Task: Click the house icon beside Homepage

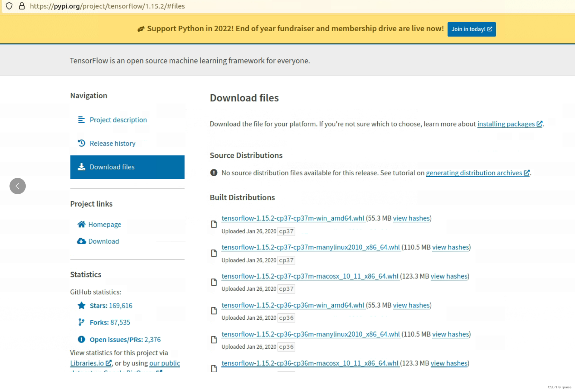Action: click(81, 224)
